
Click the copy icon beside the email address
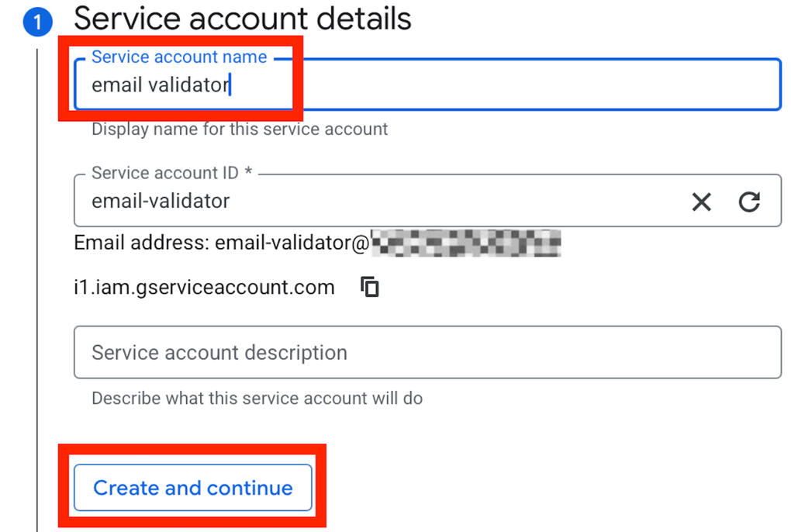(x=370, y=286)
